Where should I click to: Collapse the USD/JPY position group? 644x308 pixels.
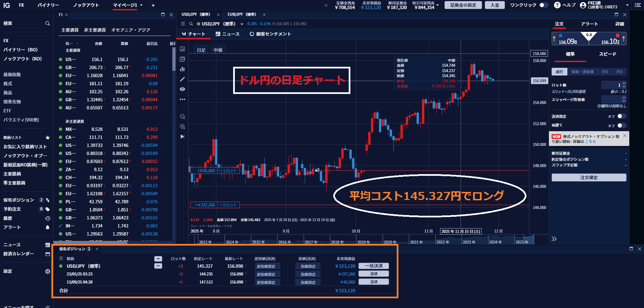(x=158, y=266)
